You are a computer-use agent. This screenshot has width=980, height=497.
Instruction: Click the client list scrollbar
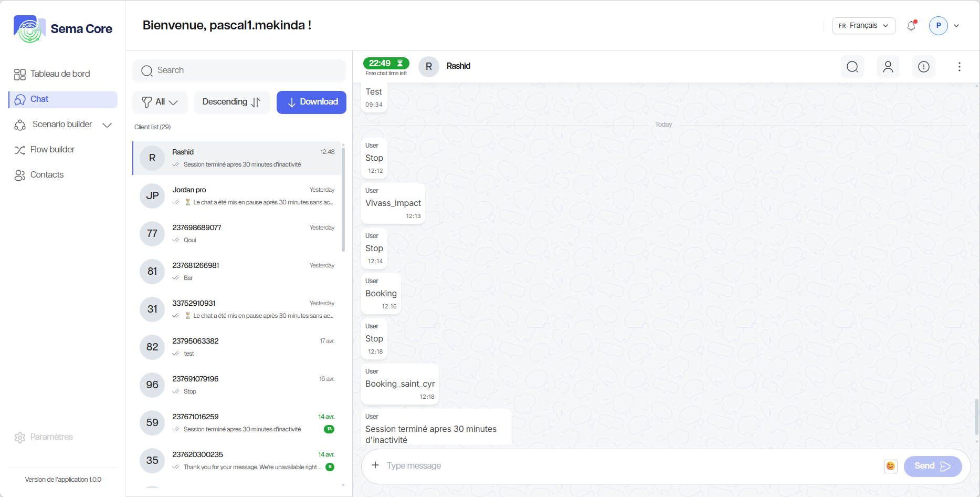pyautogui.click(x=343, y=200)
